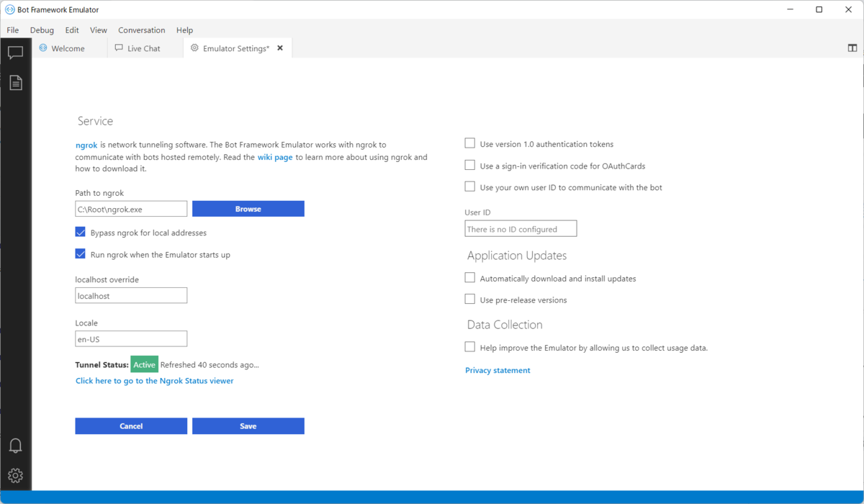Click the Cancel button
Viewport: 864px width, 504px height.
tap(131, 426)
